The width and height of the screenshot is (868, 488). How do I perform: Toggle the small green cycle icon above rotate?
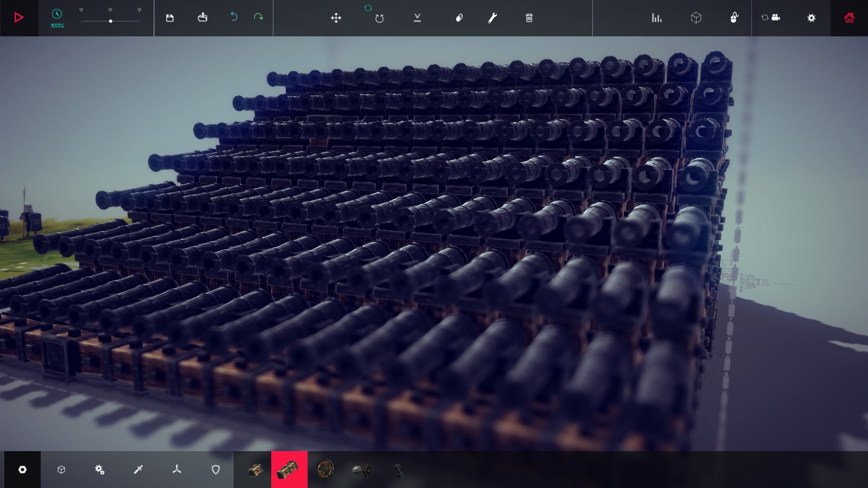pos(368,8)
